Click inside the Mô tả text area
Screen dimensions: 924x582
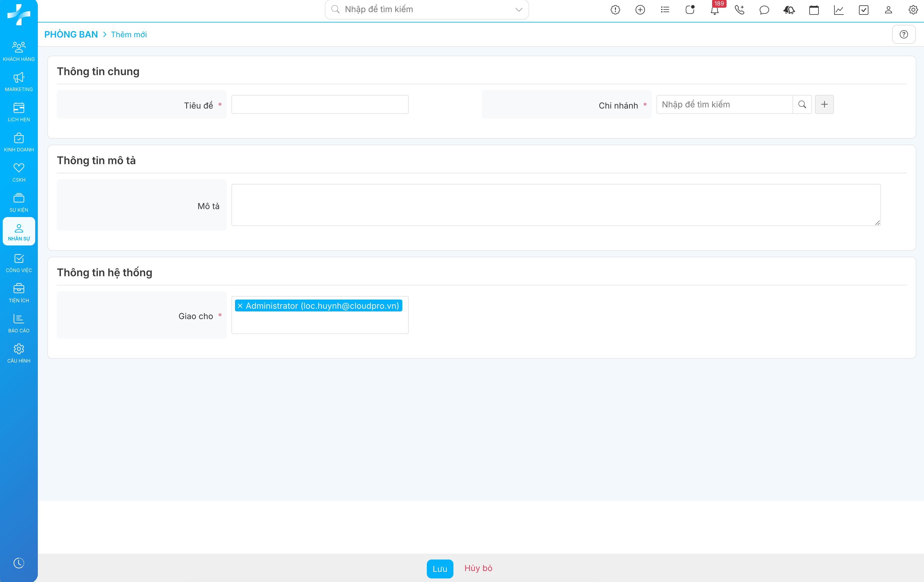click(556, 205)
